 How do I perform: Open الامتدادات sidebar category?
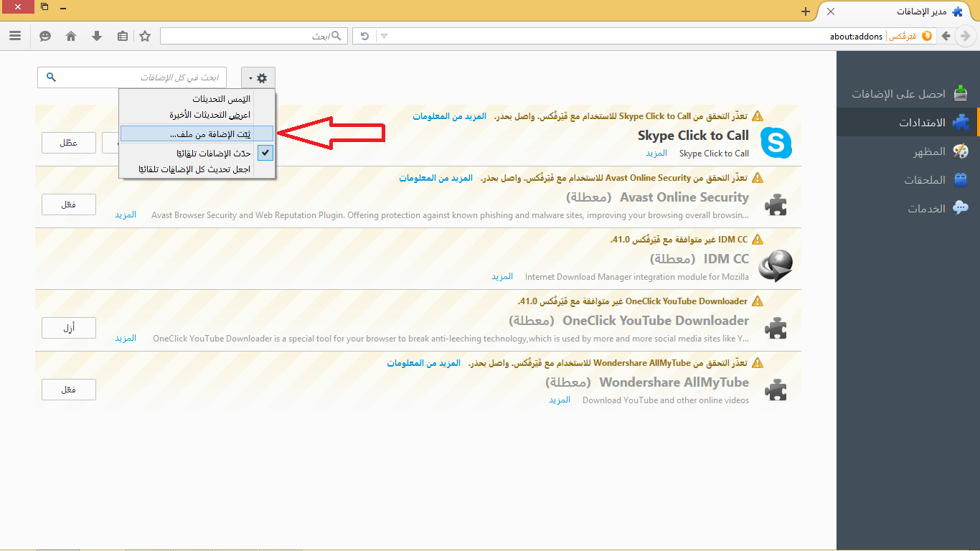point(908,122)
